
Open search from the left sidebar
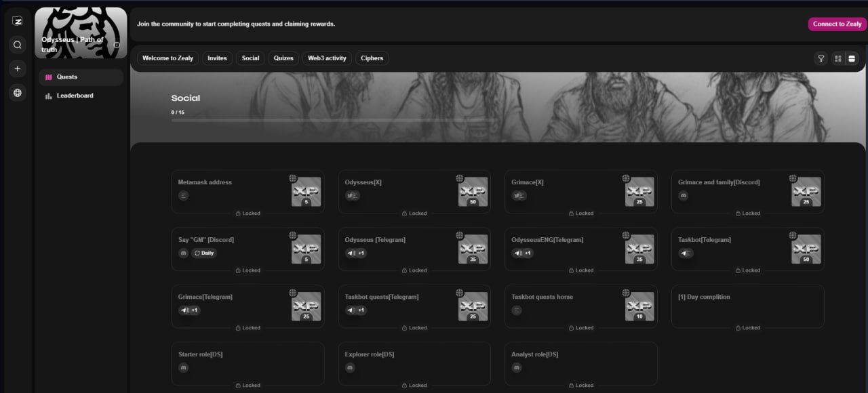[x=18, y=45]
